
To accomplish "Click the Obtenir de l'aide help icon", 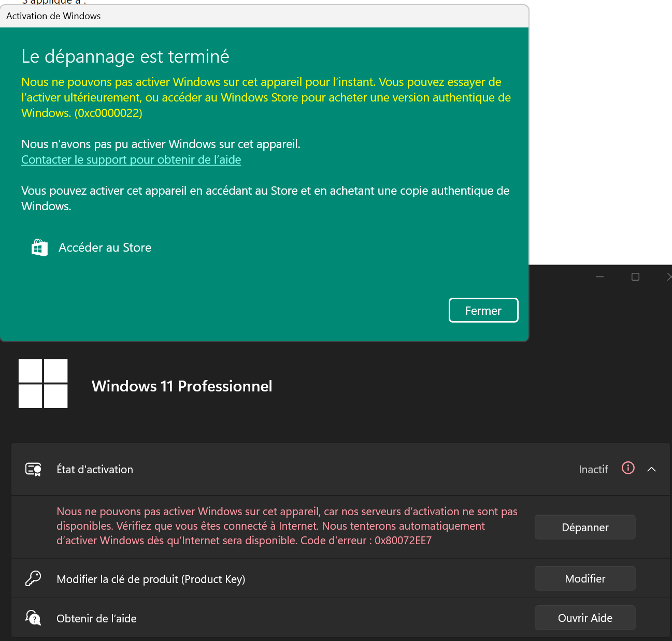I will (x=33, y=617).
